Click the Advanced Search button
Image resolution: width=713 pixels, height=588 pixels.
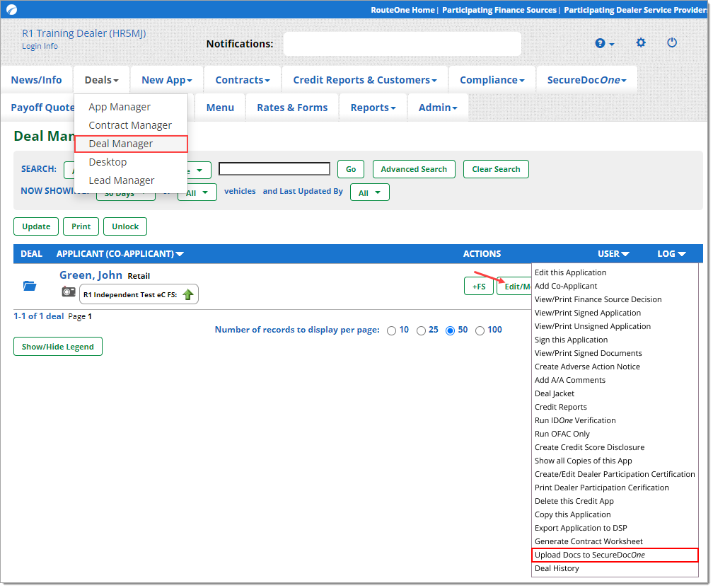click(415, 170)
